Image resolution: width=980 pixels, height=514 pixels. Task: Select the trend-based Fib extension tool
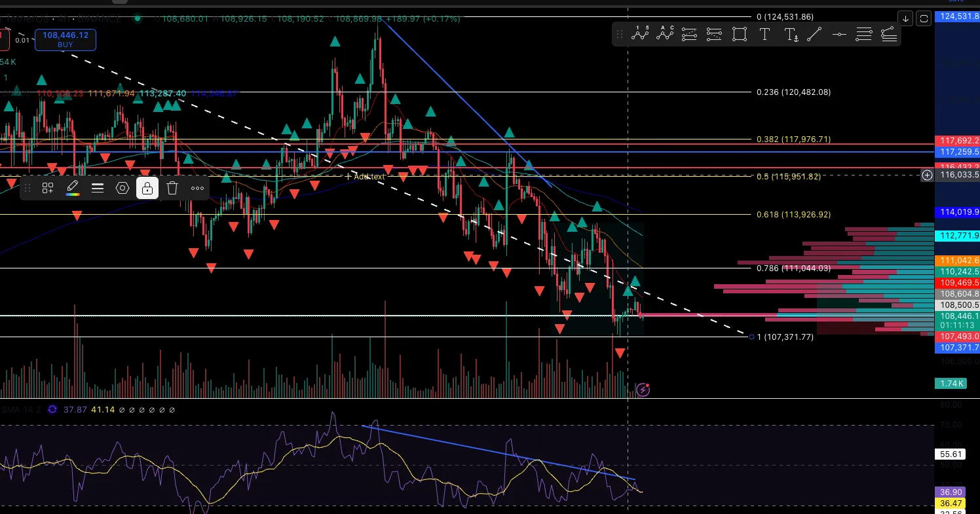coord(714,35)
